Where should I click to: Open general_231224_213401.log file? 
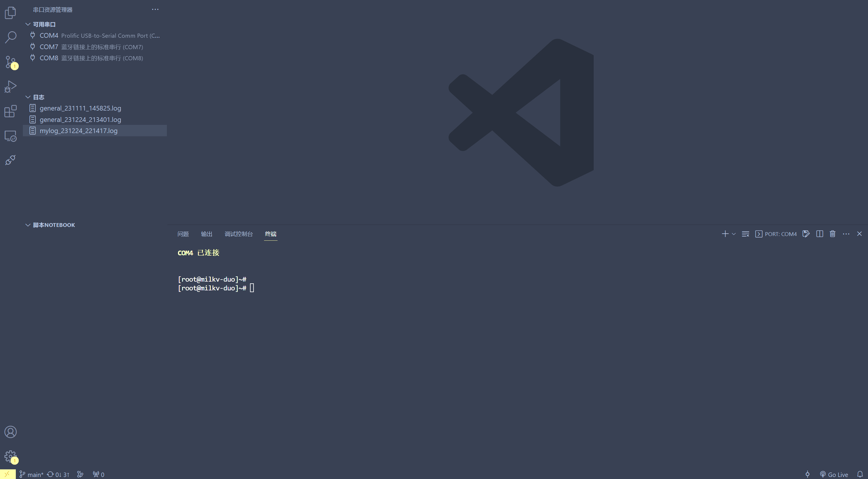(x=80, y=120)
